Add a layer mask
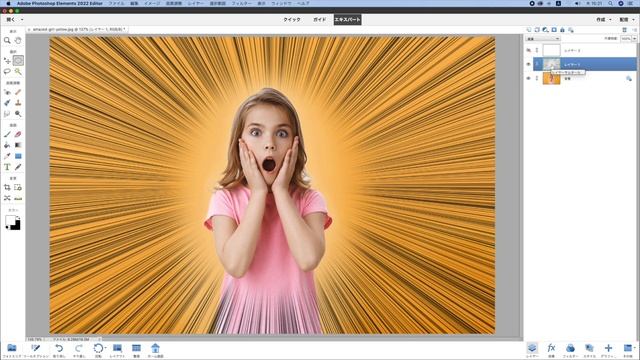The image size is (640, 360). pos(554,30)
